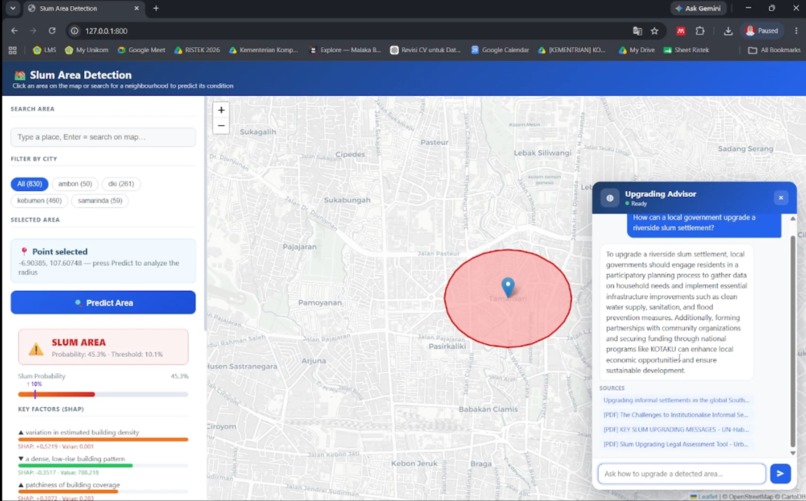The width and height of the screenshot is (806, 501).
Task: Click the Ask how to upgrade input field
Action: tap(682, 474)
